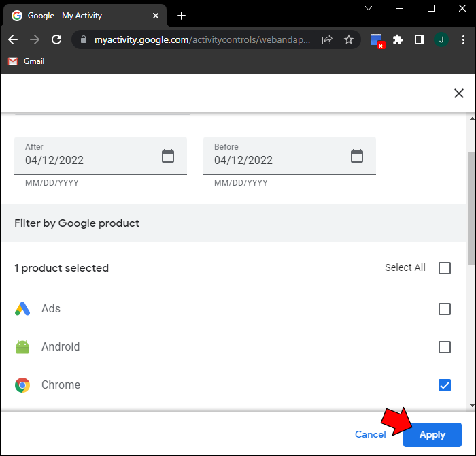Click the share page icon in address bar
476x456 pixels.
pyautogui.click(x=327, y=40)
